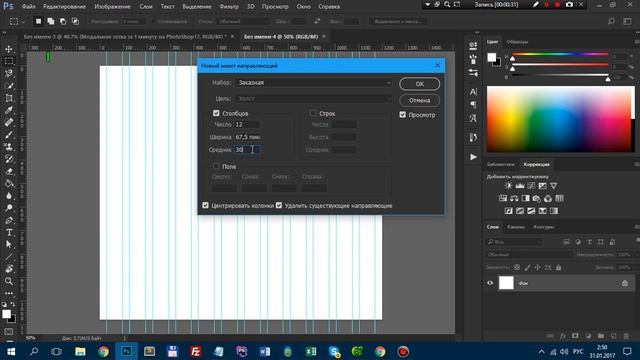Add a Vibrance triangle adjustment
Screen dimensions: 640x360
pyautogui.click(x=553, y=186)
